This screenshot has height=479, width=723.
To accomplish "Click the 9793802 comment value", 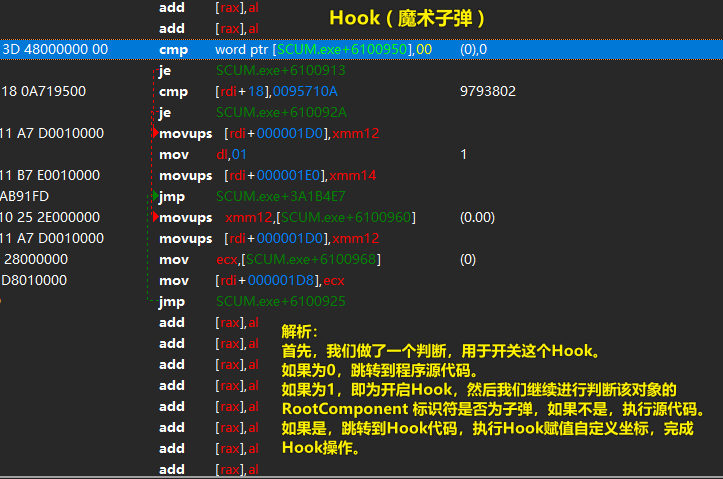I will (x=487, y=91).
